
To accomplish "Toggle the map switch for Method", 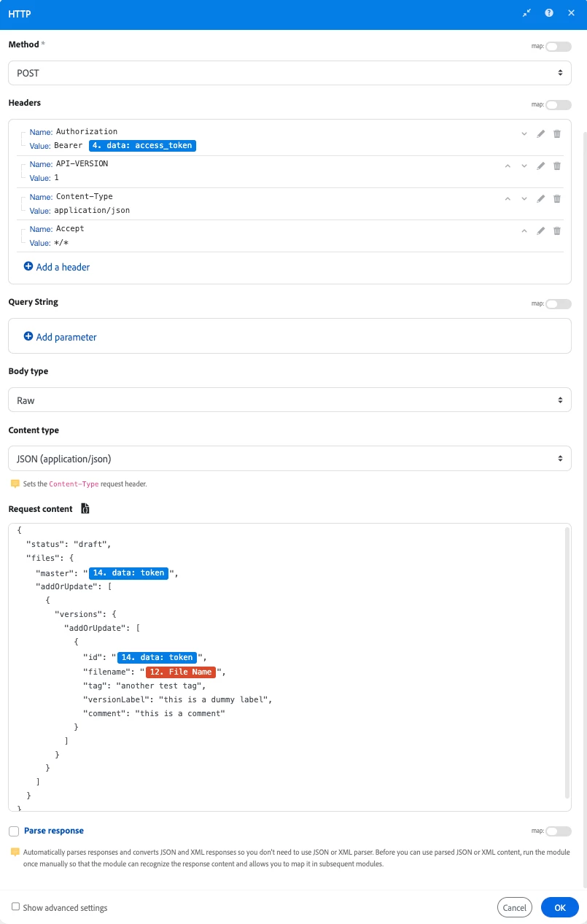I will (x=559, y=46).
